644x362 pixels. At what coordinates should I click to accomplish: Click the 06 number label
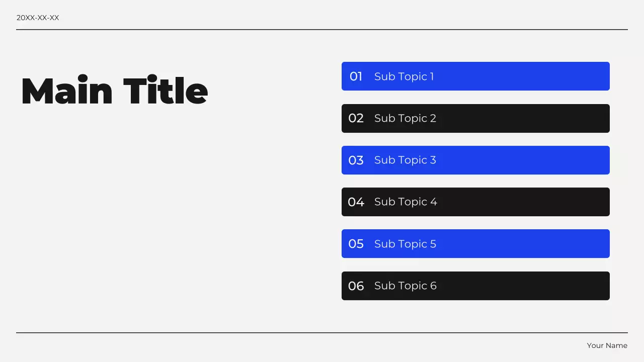coord(356,286)
